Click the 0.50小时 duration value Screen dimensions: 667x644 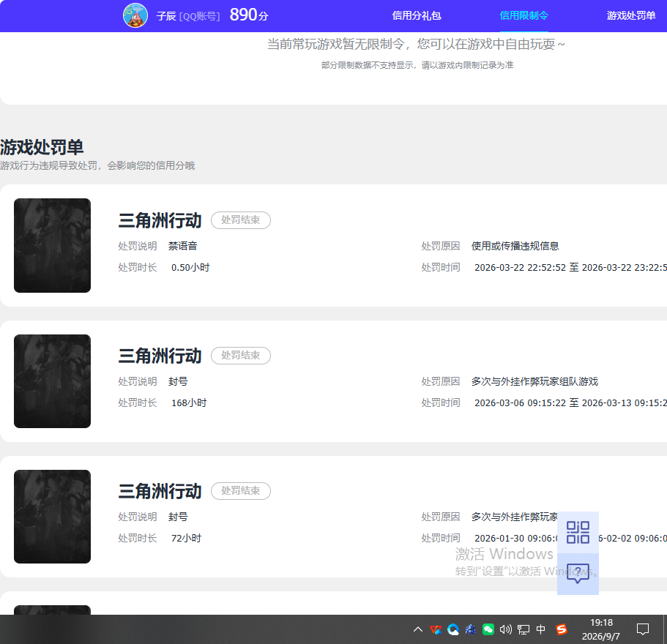tap(190, 267)
